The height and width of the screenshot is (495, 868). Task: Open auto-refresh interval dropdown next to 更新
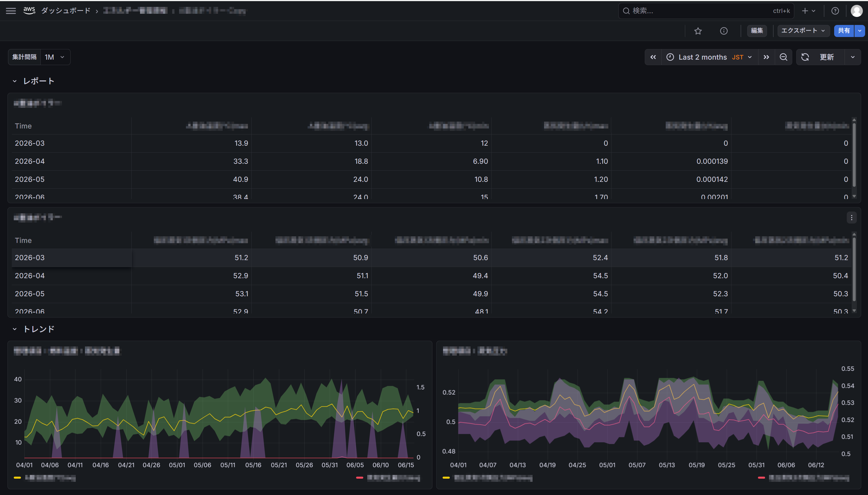click(853, 57)
